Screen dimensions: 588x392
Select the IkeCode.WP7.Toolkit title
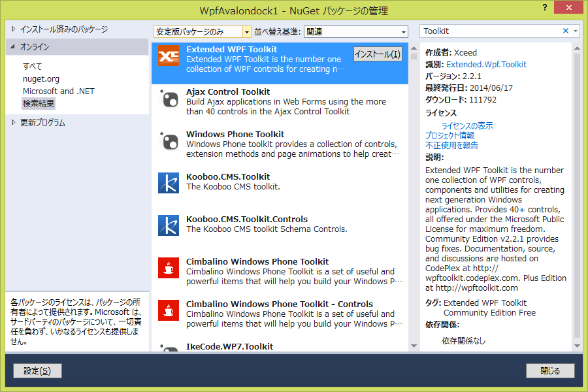(229, 347)
